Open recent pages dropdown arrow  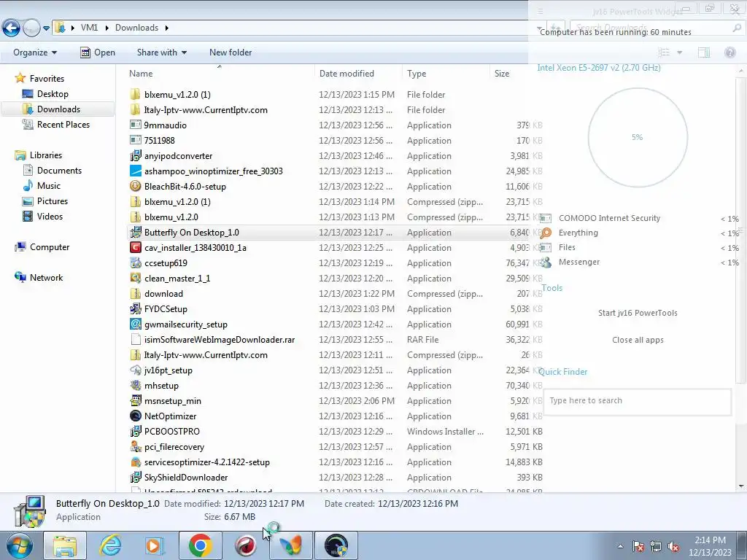(x=46, y=28)
